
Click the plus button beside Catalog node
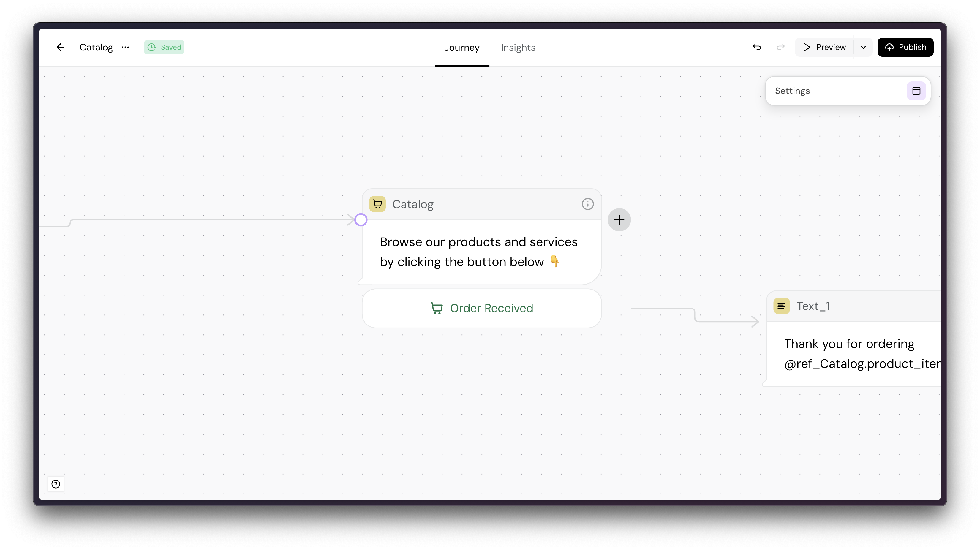[x=619, y=220]
